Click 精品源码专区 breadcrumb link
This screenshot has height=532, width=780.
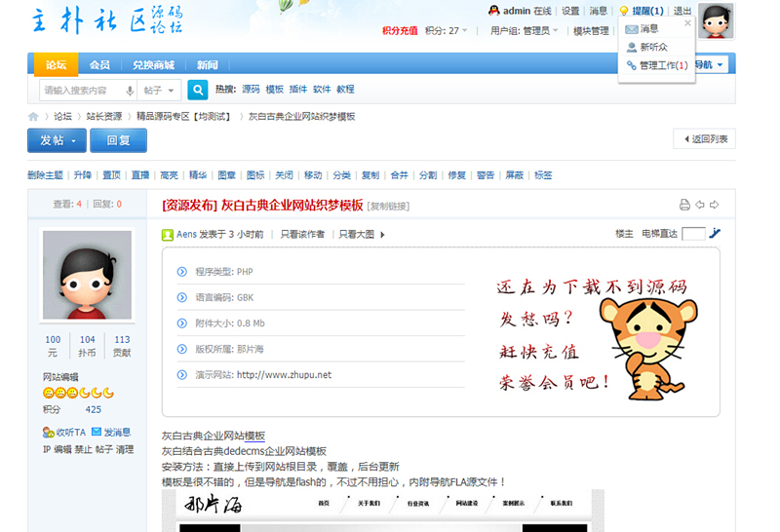(184, 116)
